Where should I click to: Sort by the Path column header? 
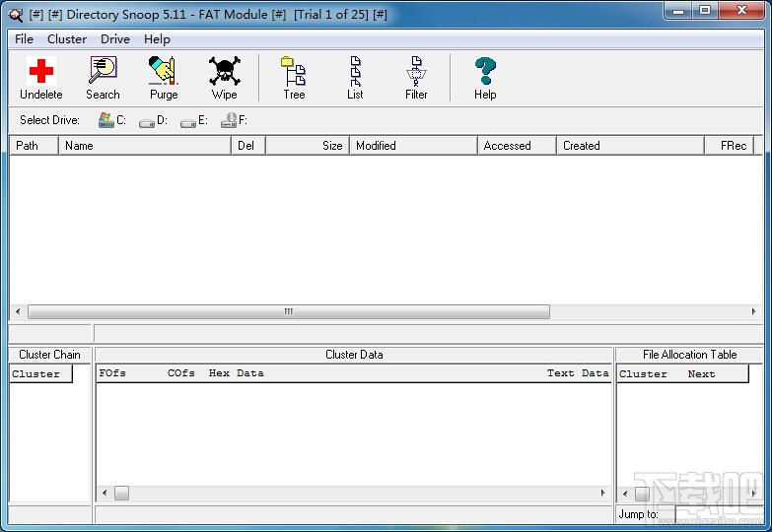(34, 146)
